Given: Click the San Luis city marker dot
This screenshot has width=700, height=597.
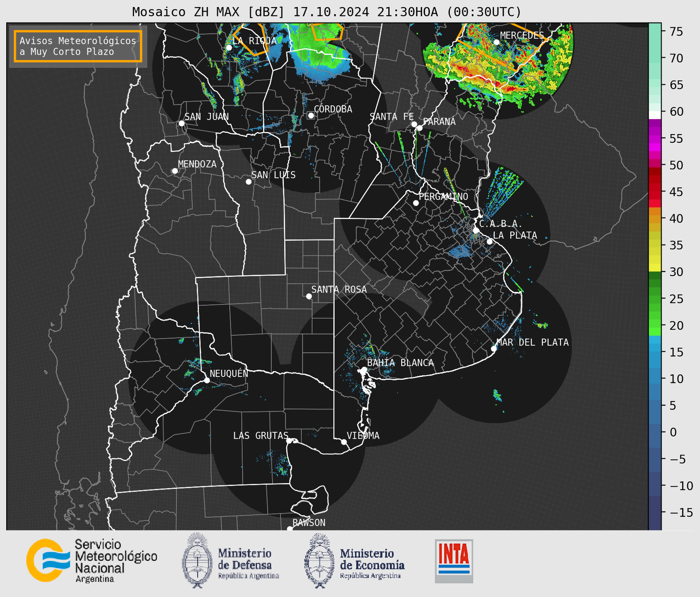Looking at the screenshot, I should click(x=249, y=182).
